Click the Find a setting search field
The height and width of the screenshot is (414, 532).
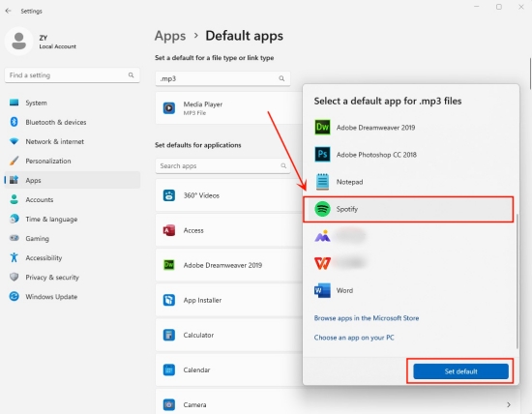click(73, 75)
